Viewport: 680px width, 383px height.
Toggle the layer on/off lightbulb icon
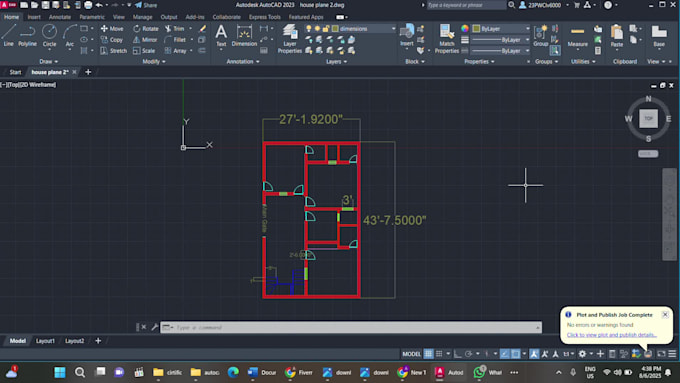tap(308, 29)
